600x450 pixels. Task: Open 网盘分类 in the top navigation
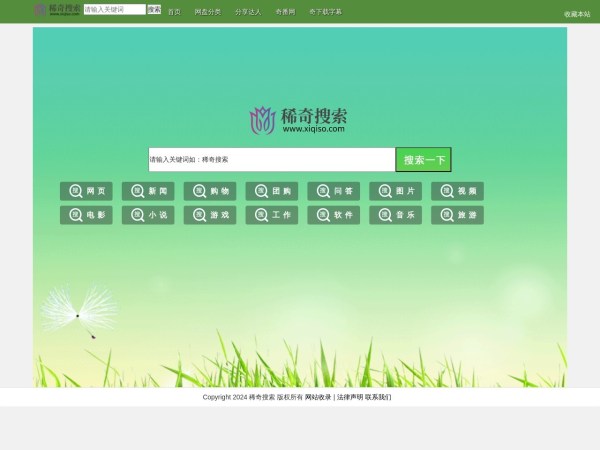pos(207,12)
